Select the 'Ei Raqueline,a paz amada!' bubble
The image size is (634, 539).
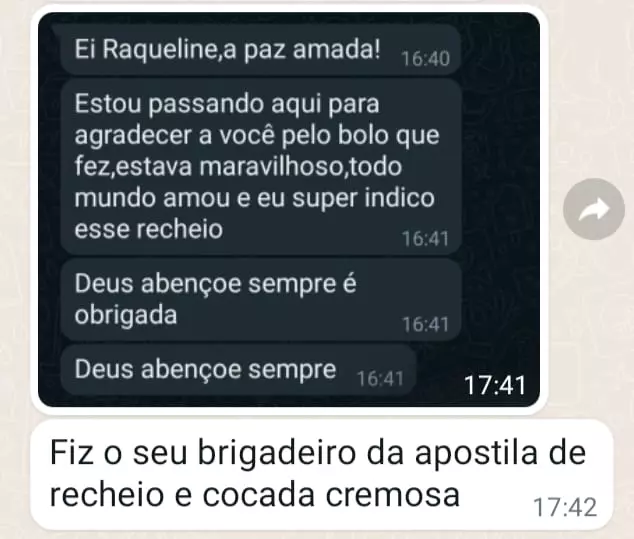tap(261, 50)
